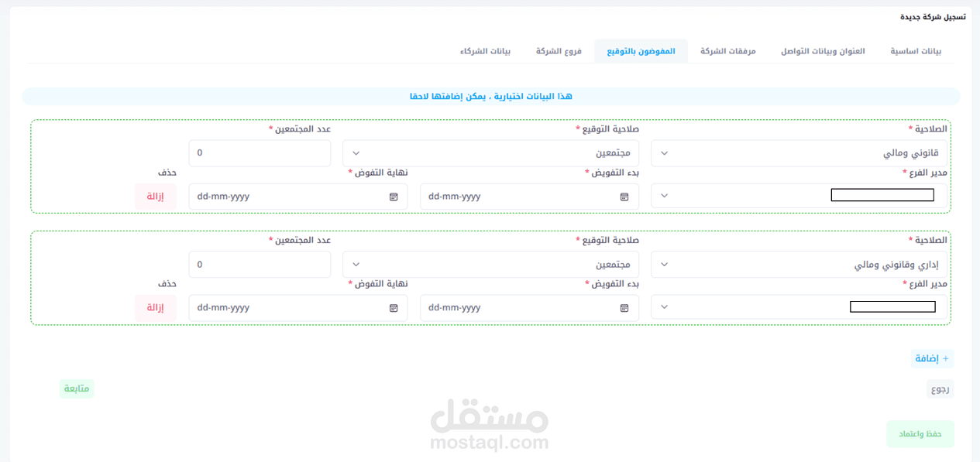
Task: Open الصلاحية dropdown showing إداري وقانوني ومالي
Action: click(x=799, y=265)
